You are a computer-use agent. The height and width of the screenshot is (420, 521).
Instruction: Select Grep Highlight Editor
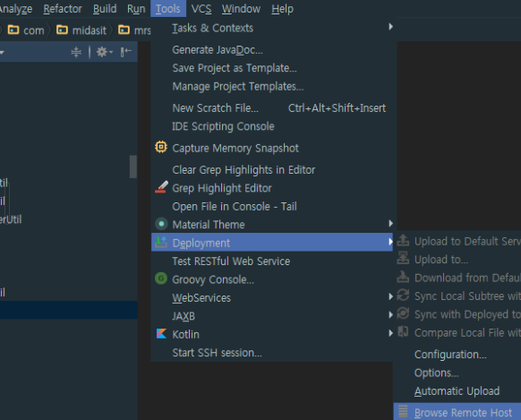(x=274, y=188)
